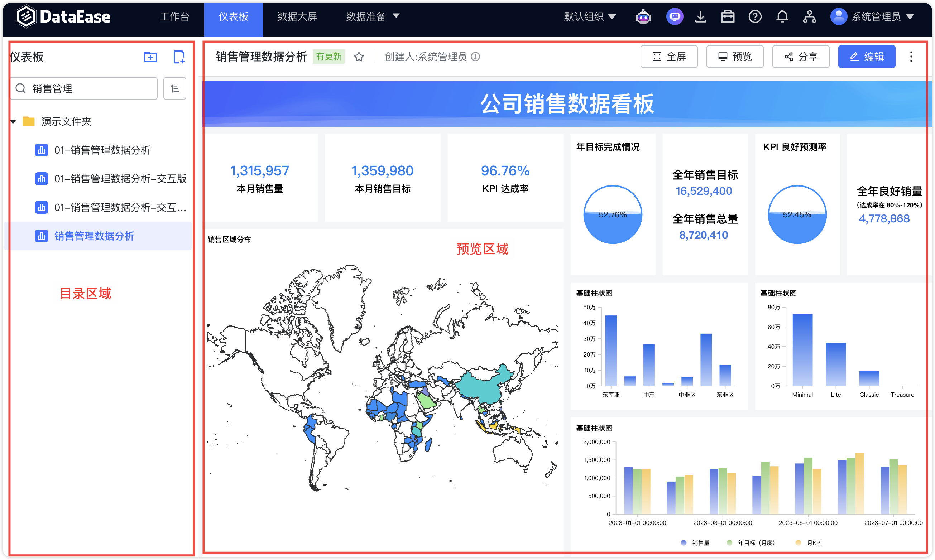The image size is (935, 560).
Task: Click the KPI 良好预测率 gauge 52.45%
Action: pyautogui.click(x=797, y=214)
